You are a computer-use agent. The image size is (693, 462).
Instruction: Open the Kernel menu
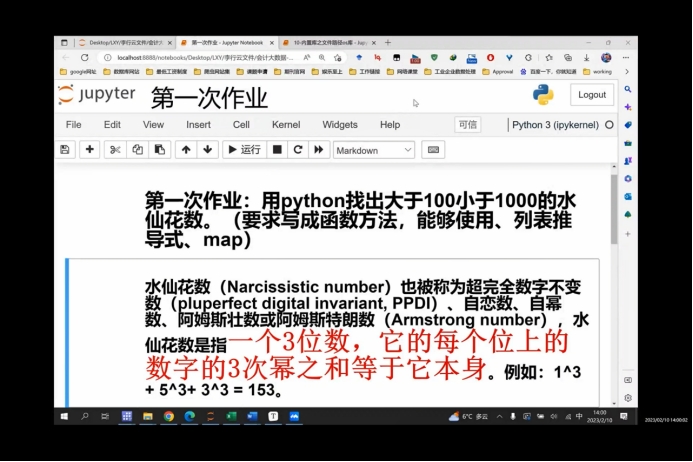click(285, 125)
